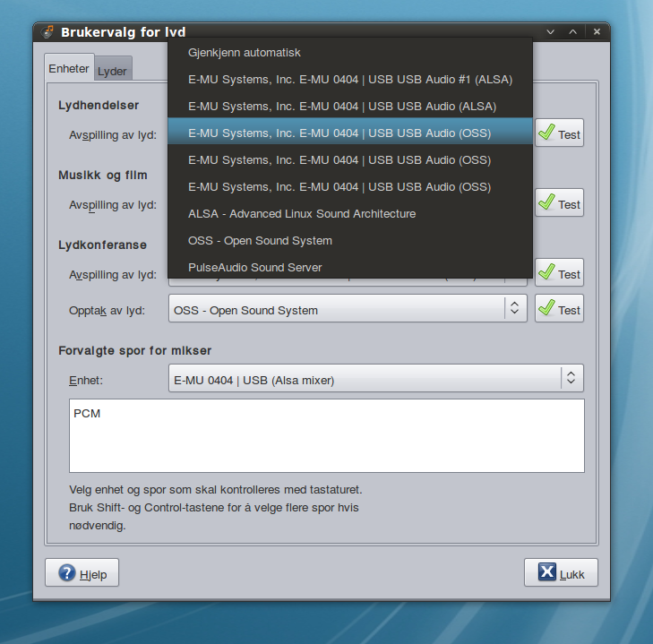Select Gjenkjenn automatisk from the dropdown list

[x=350, y=53]
